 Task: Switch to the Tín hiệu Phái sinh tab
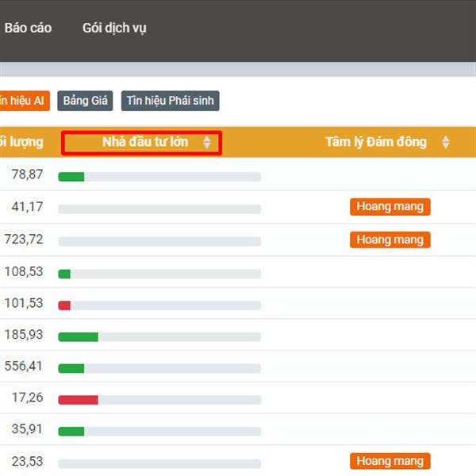click(x=171, y=101)
